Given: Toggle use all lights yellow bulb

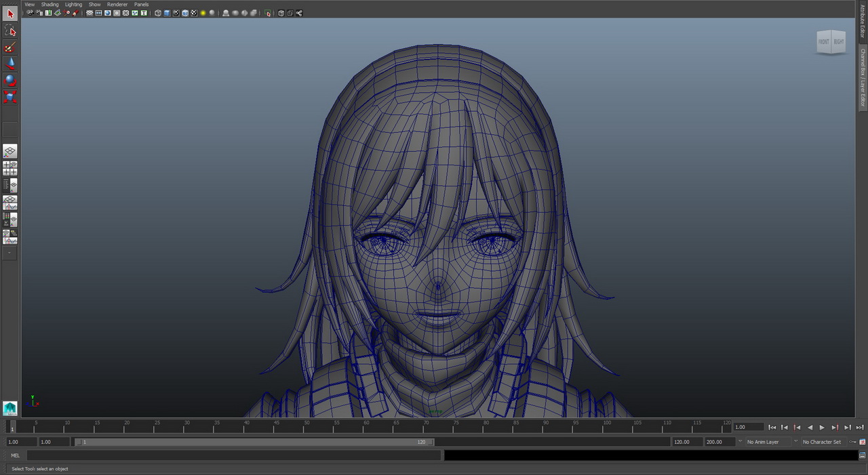Looking at the screenshot, I should pyautogui.click(x=203, y=13).
